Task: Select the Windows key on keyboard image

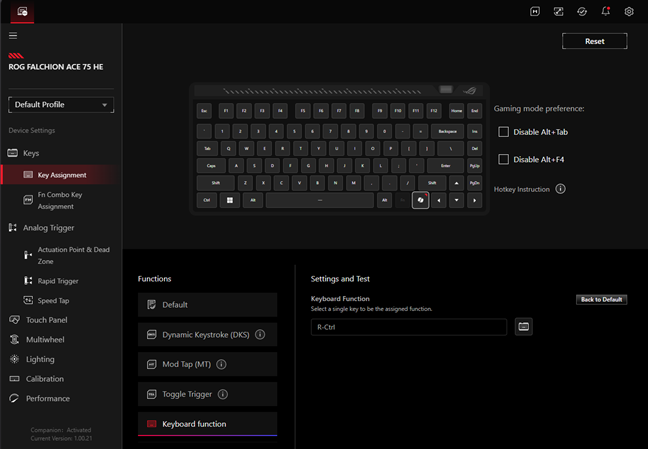Action: (230, 200)
